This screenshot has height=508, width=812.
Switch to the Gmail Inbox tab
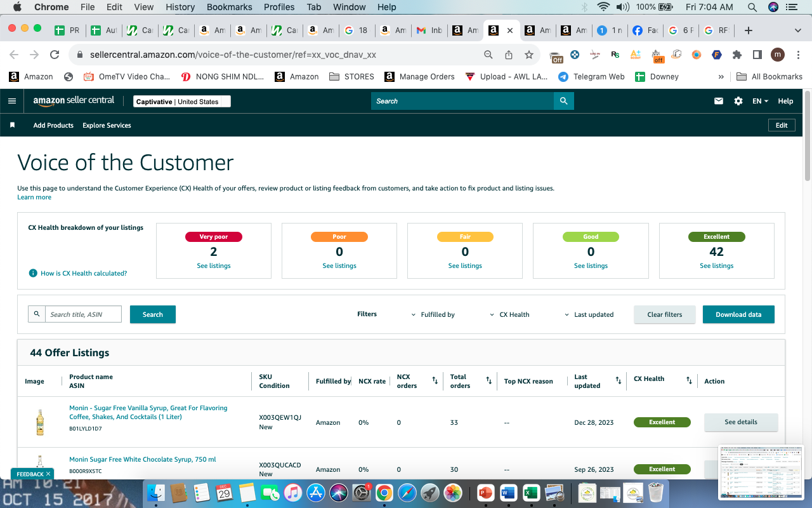429,30
